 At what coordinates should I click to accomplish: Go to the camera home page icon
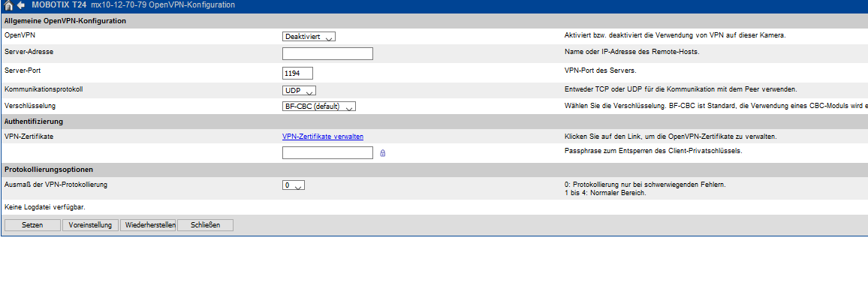point(9,5)
